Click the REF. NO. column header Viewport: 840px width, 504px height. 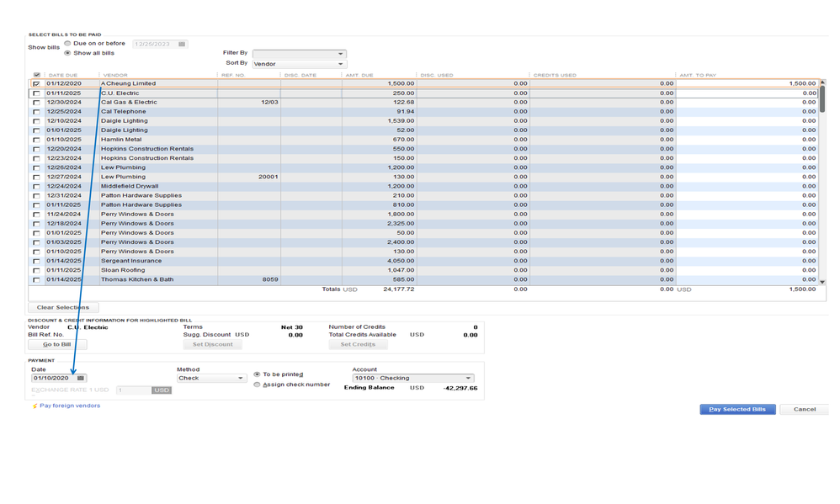tap(233, 75)
